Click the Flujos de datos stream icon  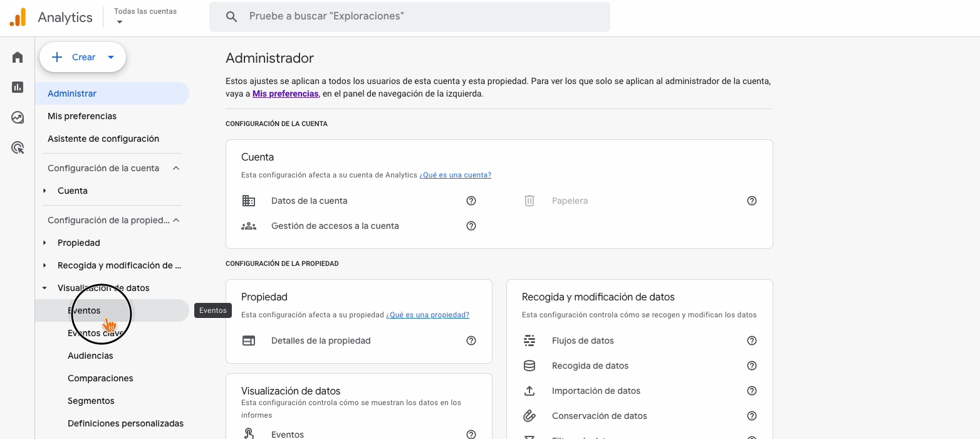529,341
